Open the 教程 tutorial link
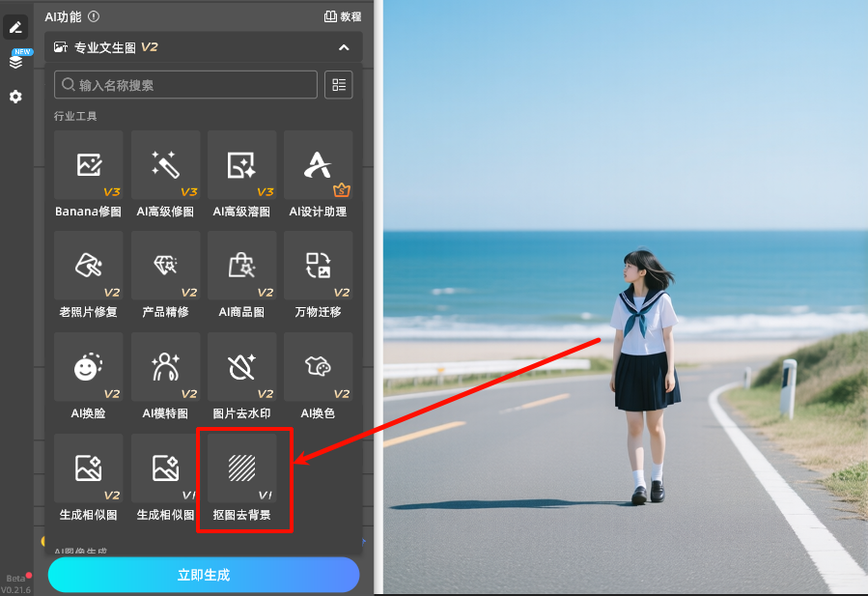Image resolution: width=868 pixels, height=596 pixels. point(343,16)
